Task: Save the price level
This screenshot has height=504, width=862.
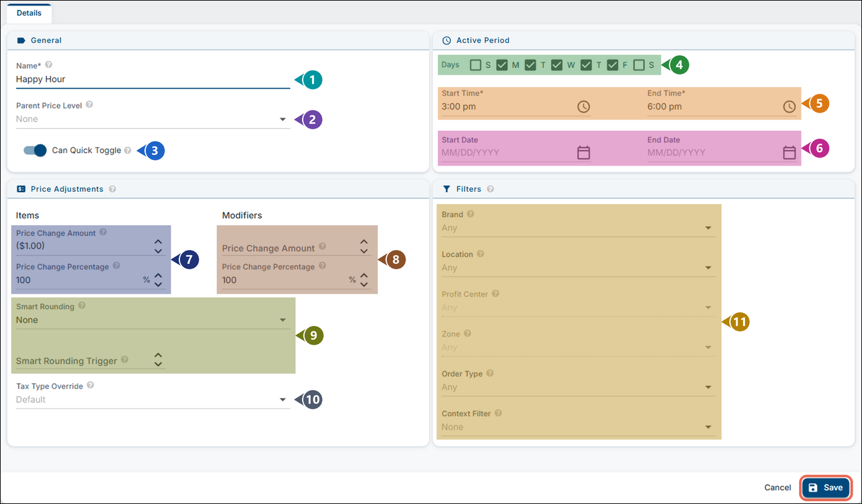Action: pyautogui.click(x=825, y=488)
